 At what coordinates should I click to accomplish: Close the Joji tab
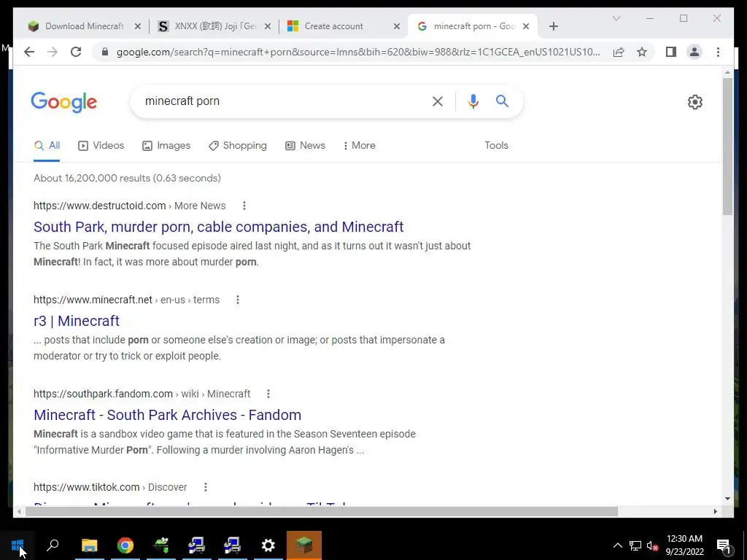pos(268,26)
